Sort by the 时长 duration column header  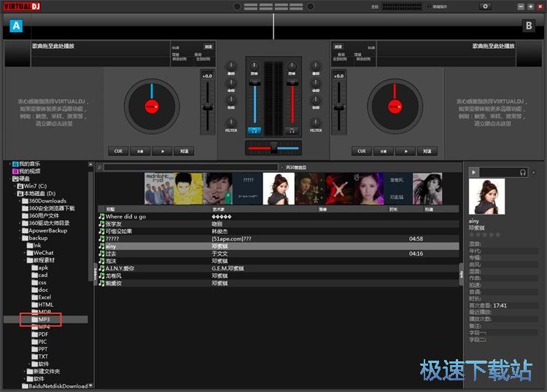pyautogui.click(x=406, y=209)
